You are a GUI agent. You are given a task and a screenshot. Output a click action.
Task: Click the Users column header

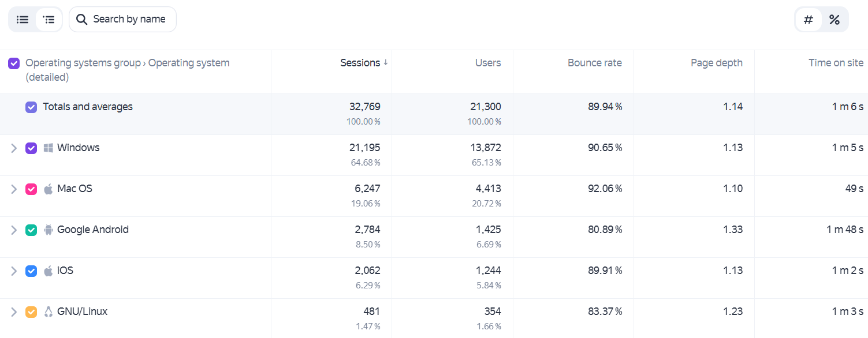click(x=488, y=63)
